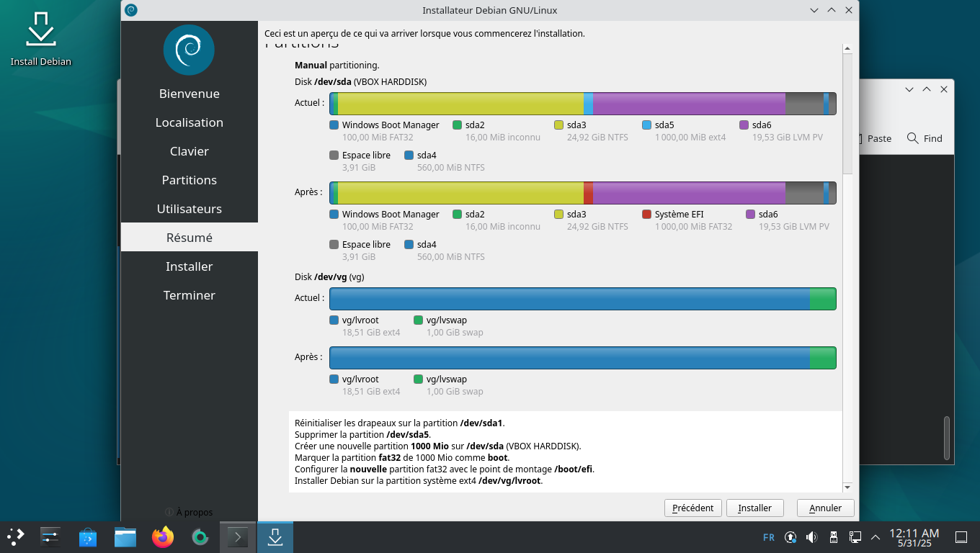Viewport: 980px width, 553px height.
Task: Open the Install Debian desktop icon
Action: click(41, 38)
